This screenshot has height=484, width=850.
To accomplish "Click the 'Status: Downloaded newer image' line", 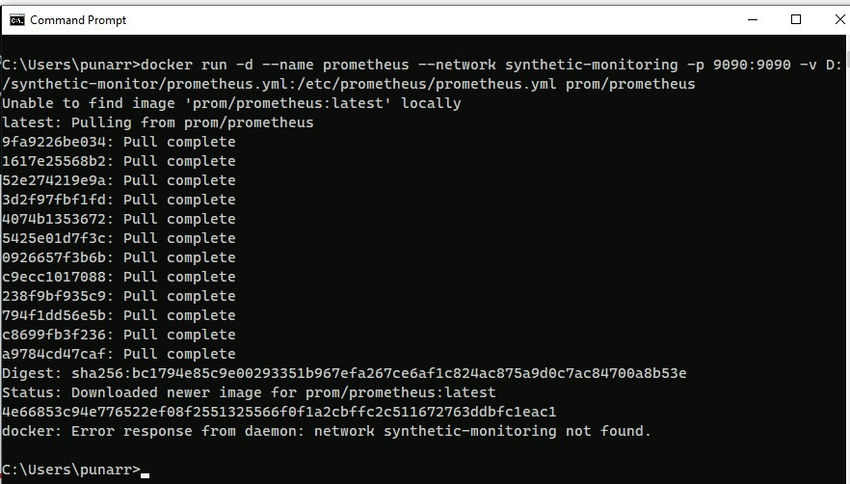I will pyautogui.click(x=249, y=392).
